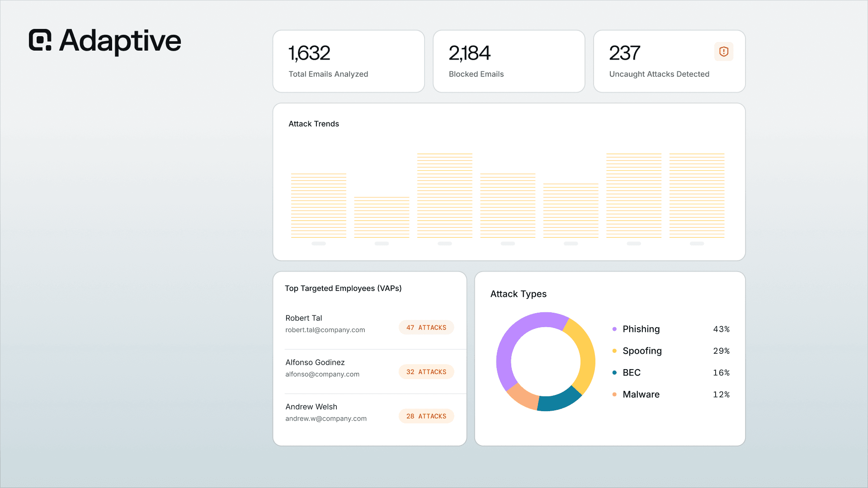Click the purple Phishing legend dot
868x488 pixels.
[x=614, y=329]
